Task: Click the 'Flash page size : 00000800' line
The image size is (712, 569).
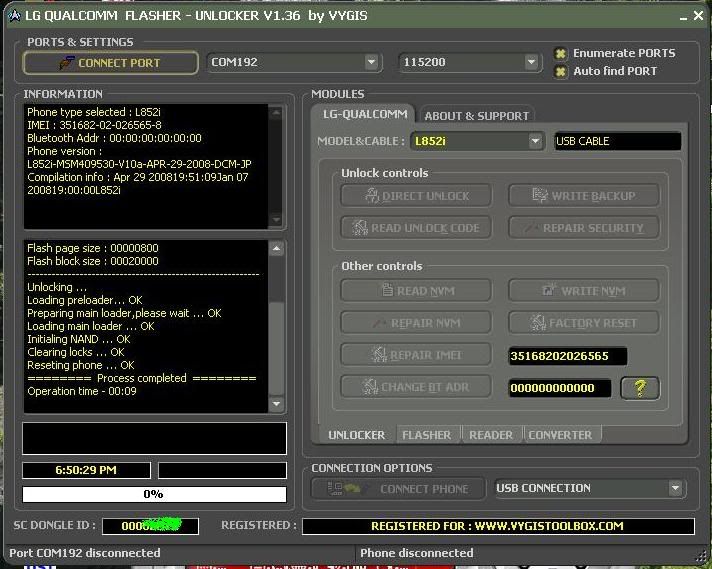Action: tap(93, 248)
